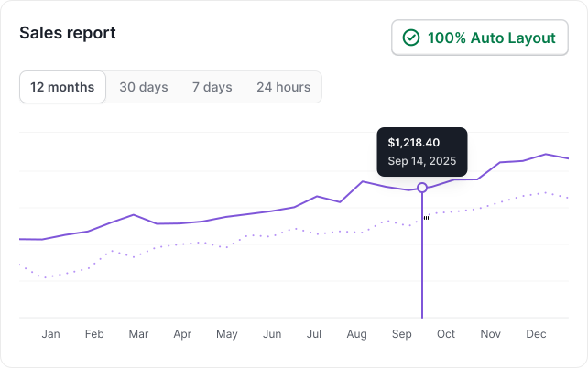Image resolution: width=588 pixels, height=368 pixels.
Task: Select the 12 months tab
Action: [x=62, y=87]
